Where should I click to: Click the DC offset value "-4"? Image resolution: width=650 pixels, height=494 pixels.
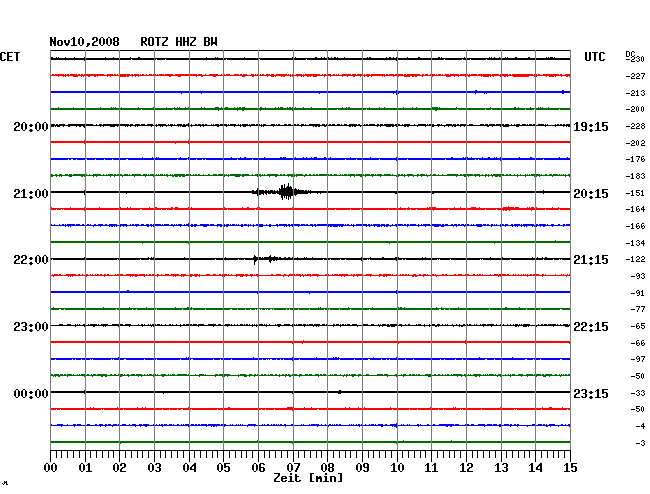(641, 426)
